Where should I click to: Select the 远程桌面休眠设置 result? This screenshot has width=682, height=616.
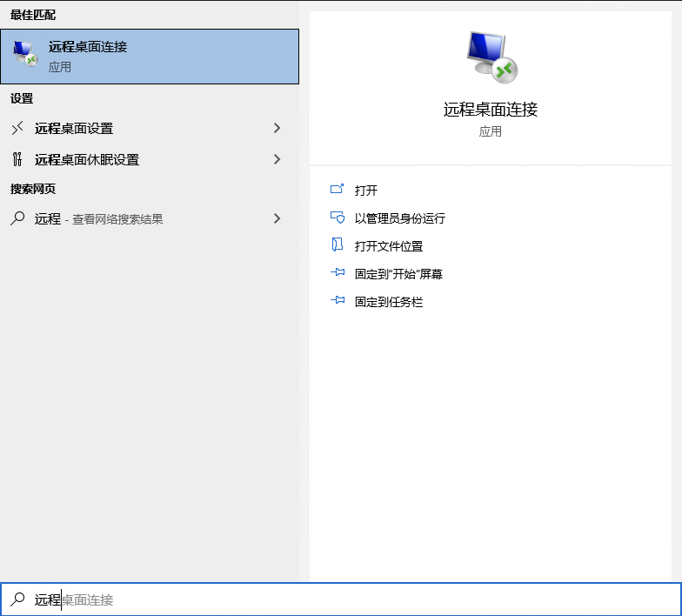150,160
